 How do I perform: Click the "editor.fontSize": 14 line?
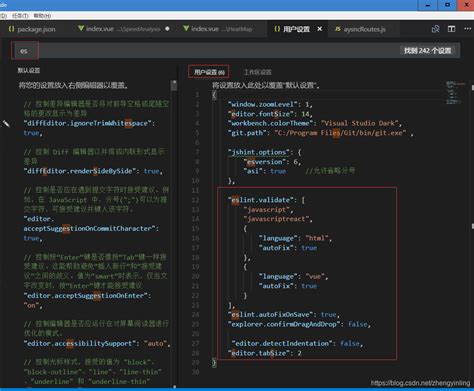click(270, 114)
